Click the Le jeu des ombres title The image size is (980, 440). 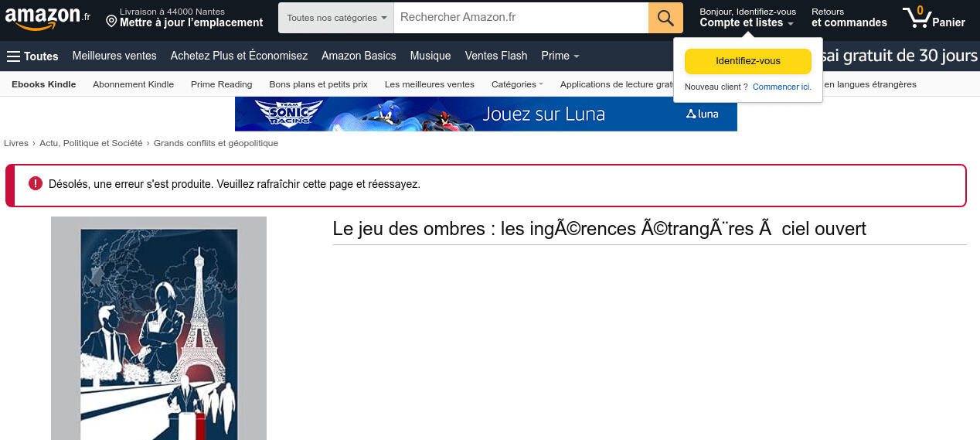coord(600,229)
